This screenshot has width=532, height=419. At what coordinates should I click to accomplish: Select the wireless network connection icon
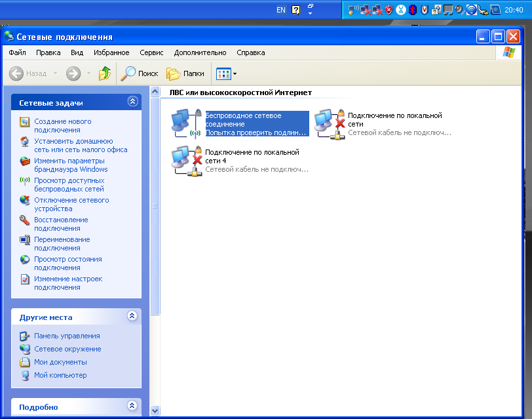tap(187, 123)
